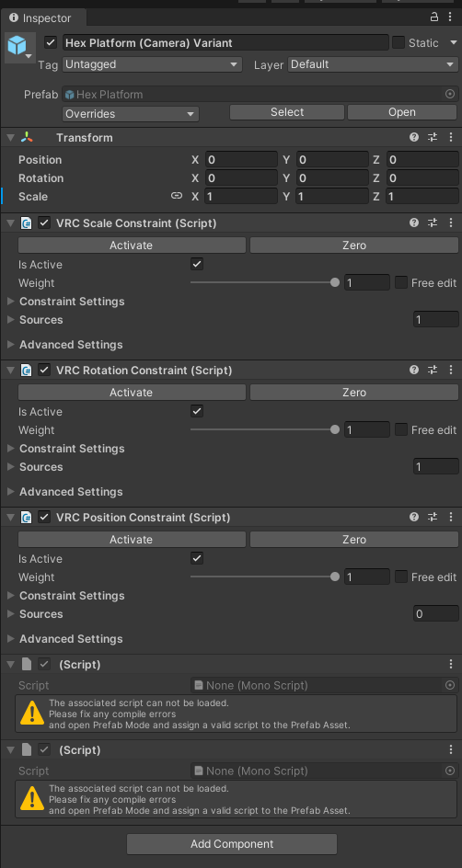Screen dimensions: 462x868
Task: Open the VRC Rotation Constraint three-dot menu
Action: click(451, 370)
